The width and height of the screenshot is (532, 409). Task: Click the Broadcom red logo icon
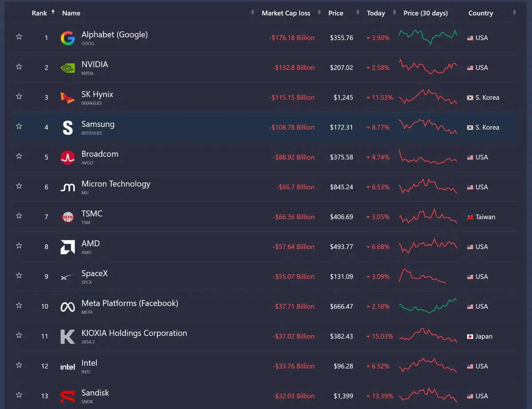point(68,157)
